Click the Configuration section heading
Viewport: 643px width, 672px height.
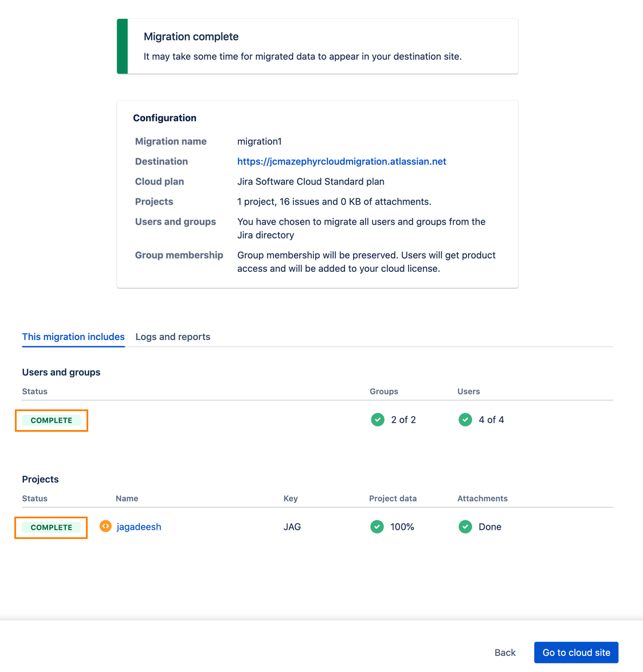point(164,118)
